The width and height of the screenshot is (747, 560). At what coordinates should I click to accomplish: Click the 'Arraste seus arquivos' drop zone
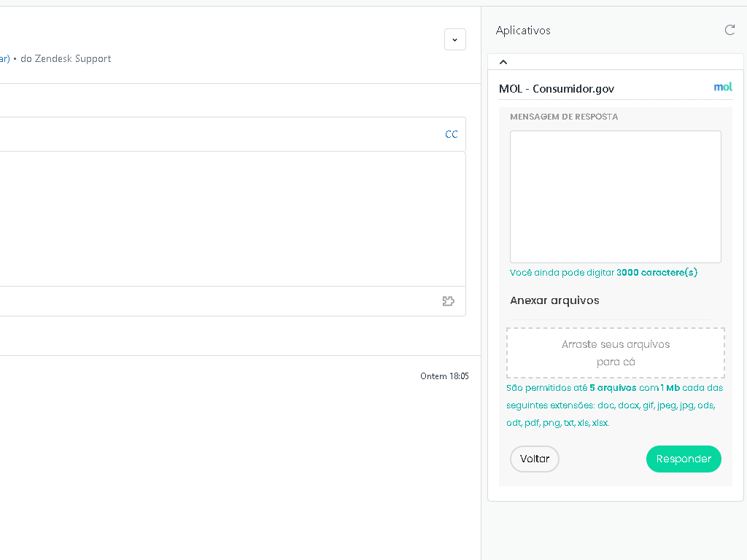point(615,353)
